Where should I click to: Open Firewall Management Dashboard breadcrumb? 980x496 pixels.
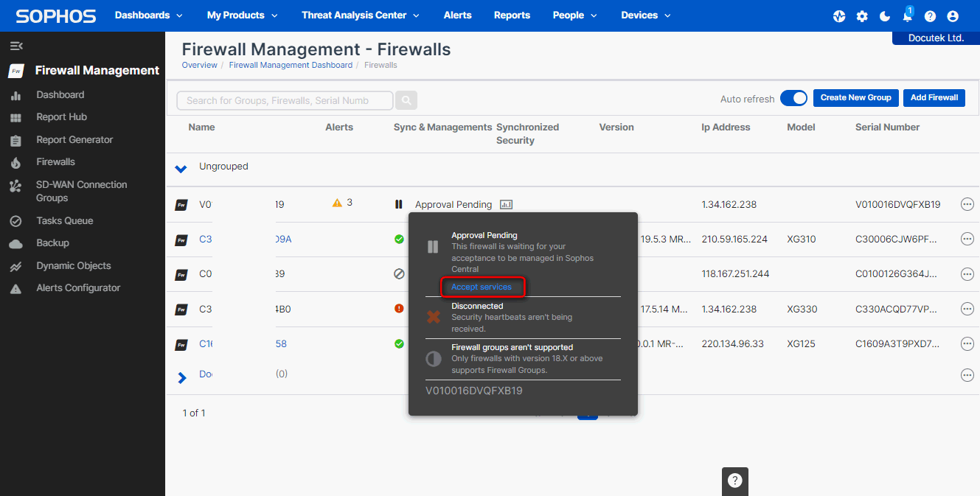291,65
